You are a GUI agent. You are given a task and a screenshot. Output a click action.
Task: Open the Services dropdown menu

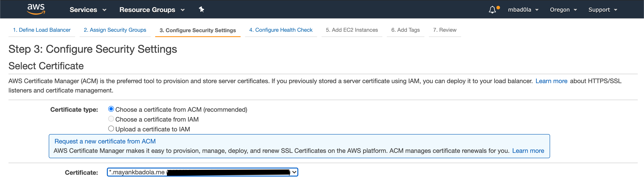point(88,10)
